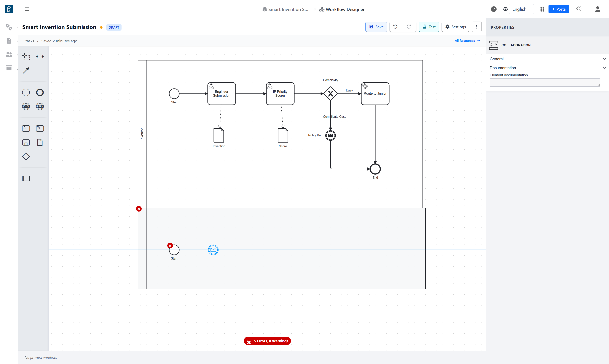Click the error marker on lower pool
This screenshot has width=609, height=364.
point(139,209)
